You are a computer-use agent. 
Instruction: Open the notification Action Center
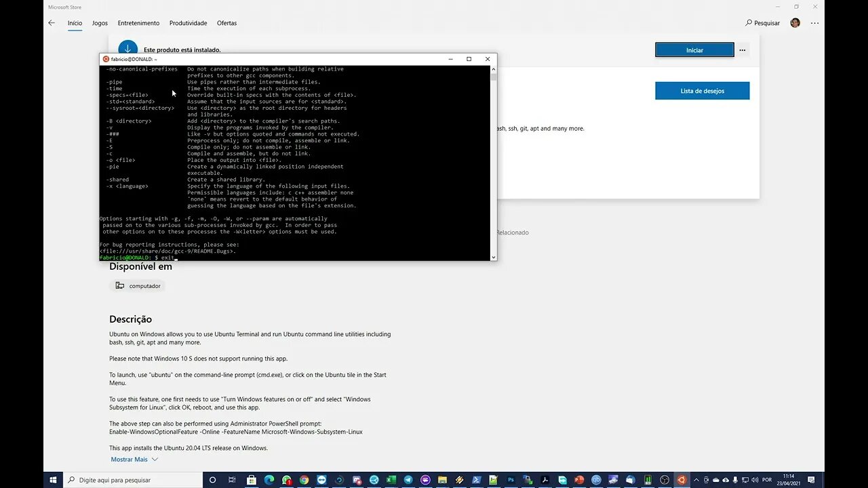811,480
